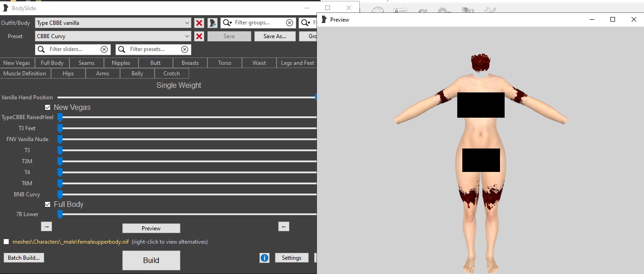
Task: Click the T3 slider handle
Action: coord(60,150)
